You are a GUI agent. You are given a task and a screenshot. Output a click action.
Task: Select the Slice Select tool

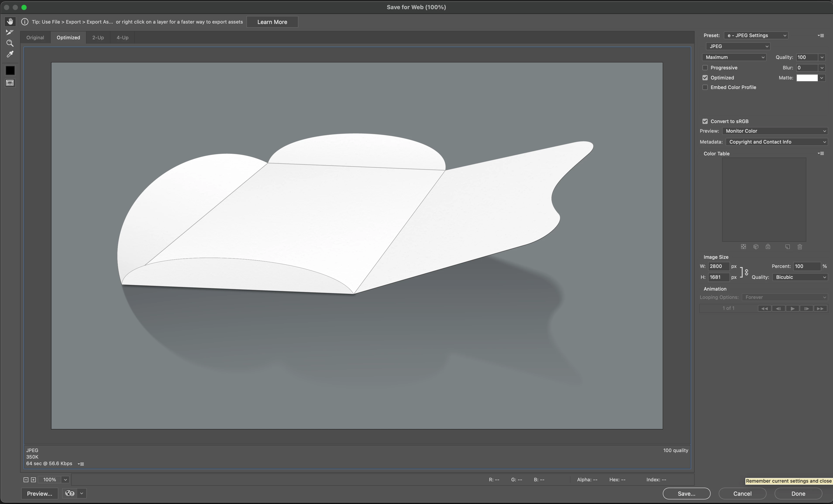coord(10,32)
